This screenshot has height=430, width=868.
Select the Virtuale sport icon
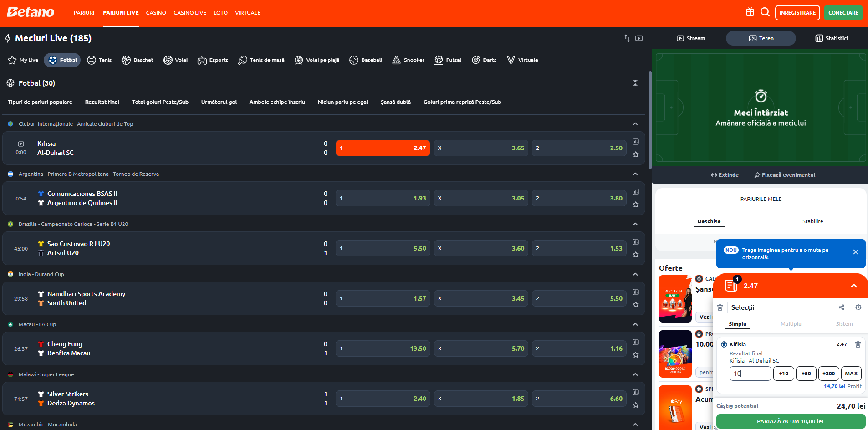pyautogui.click(x=522, y=60)
